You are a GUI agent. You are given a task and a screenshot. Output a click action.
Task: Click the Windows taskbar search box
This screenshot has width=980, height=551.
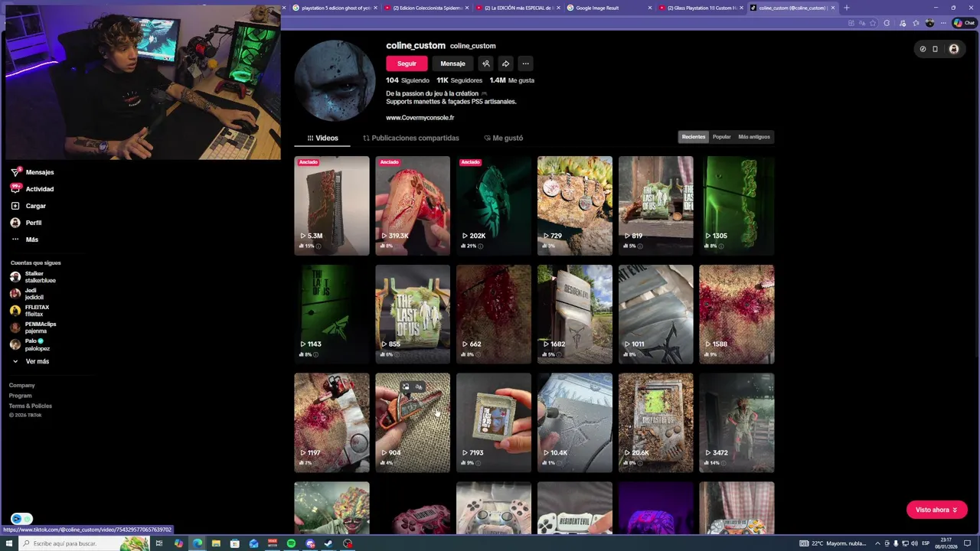(84, 543)
